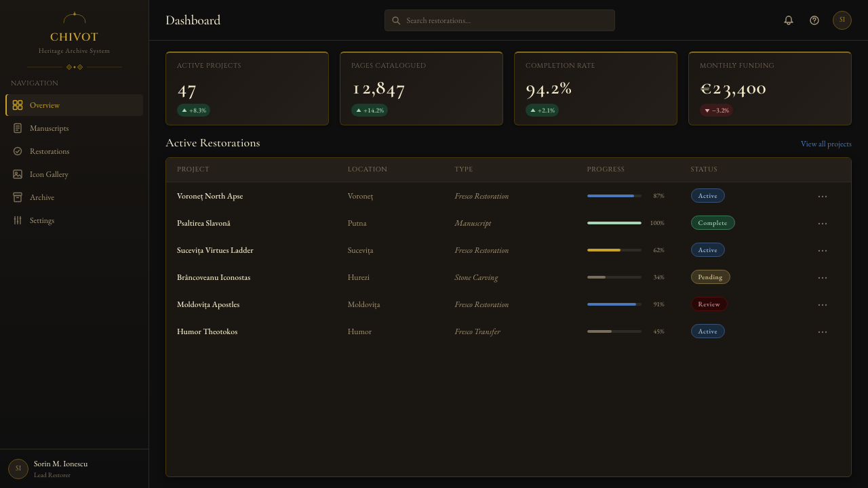
Task: Go to Overview in the navigation
Action: click(x=75, y=105)
